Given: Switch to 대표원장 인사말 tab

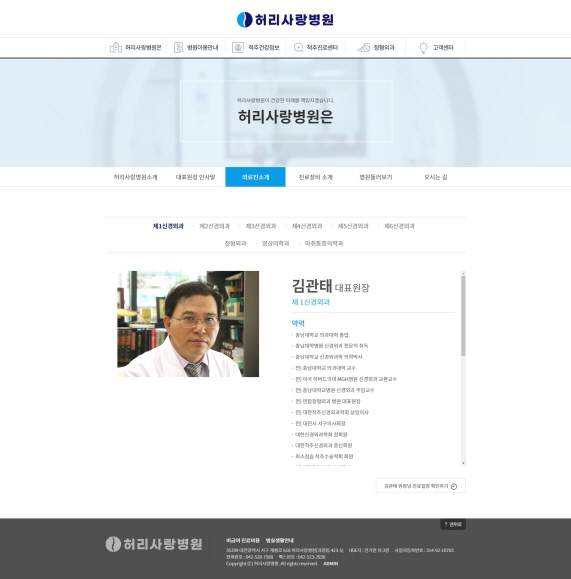Looking at the screenshot, I should pos(195,177).
